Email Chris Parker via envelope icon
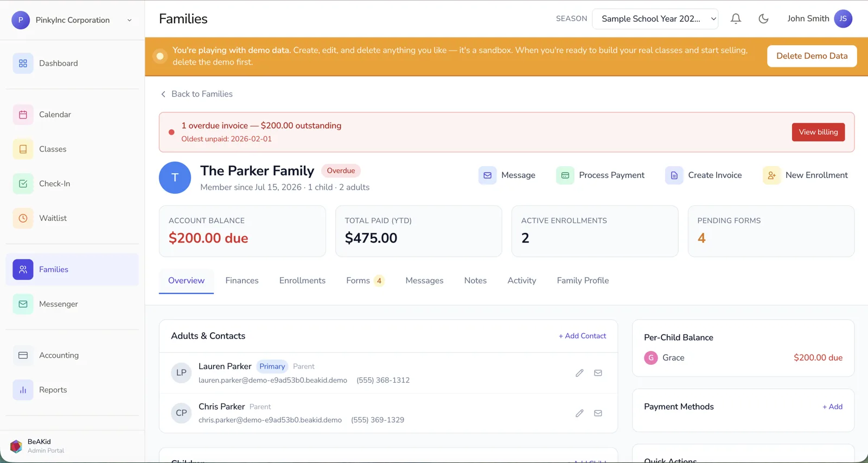This screenshot has width=868, height=463. [x=598, y=413]
